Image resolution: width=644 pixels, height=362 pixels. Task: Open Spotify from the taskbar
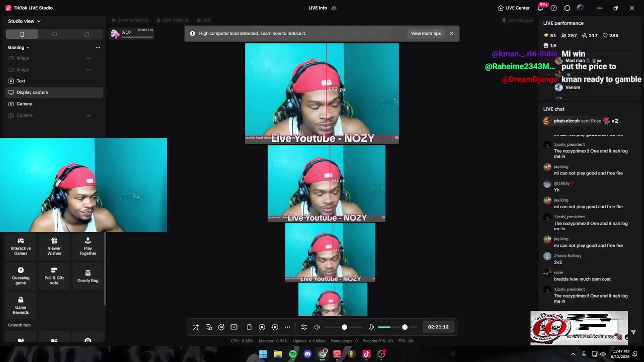point(293,354)
